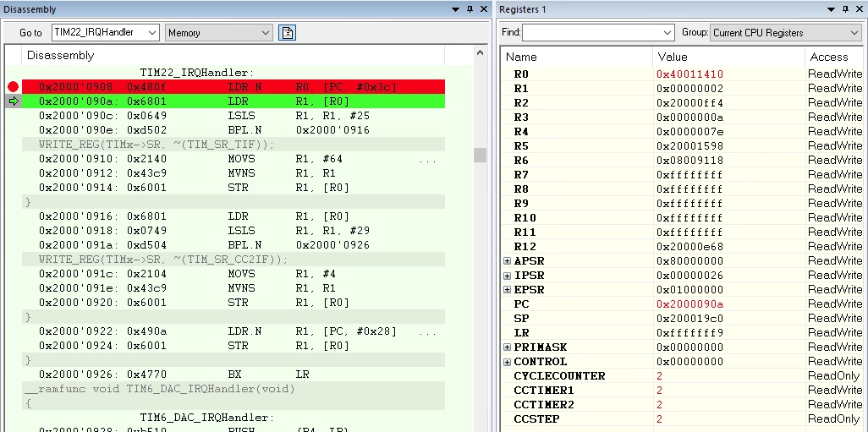Screen dimensions: 868x432
Task: Click the current instruction arrow marker
Action: [x=14, y=101]
